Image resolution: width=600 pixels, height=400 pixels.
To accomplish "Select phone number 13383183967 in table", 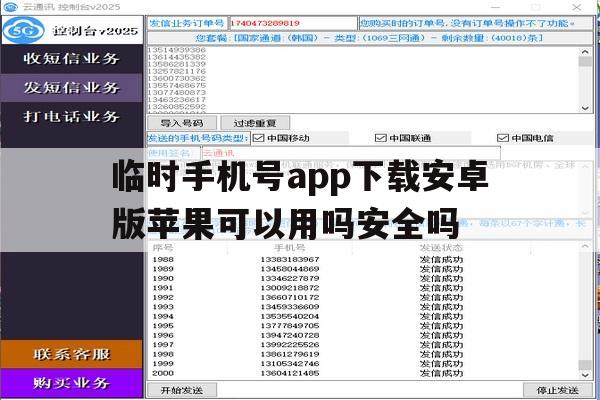I will (x=290, y=260).
